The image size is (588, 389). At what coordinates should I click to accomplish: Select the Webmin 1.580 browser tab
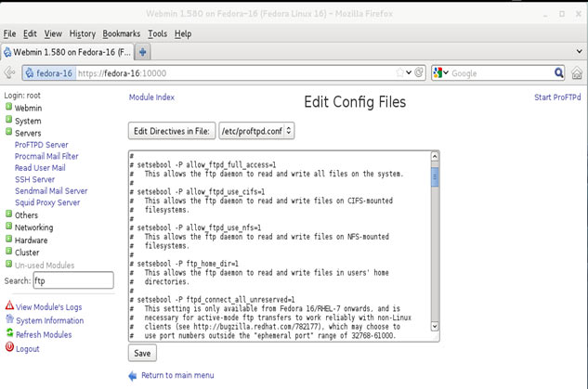coord(67,52)
